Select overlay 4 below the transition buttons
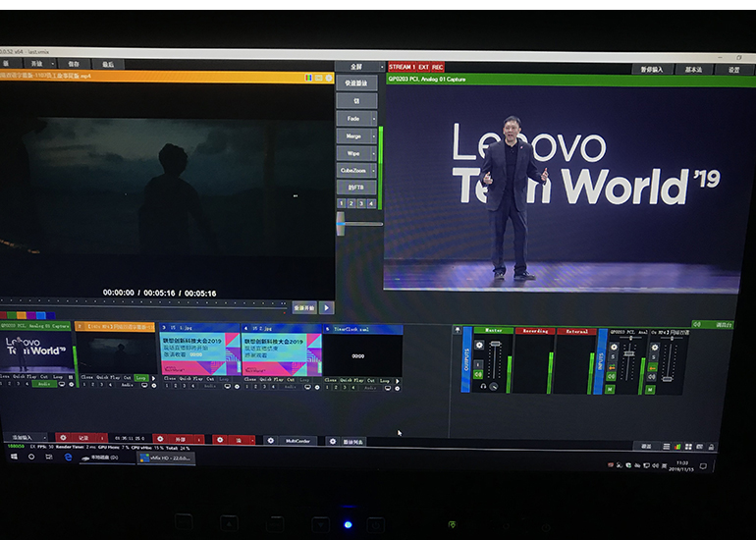 click(371, 203)
